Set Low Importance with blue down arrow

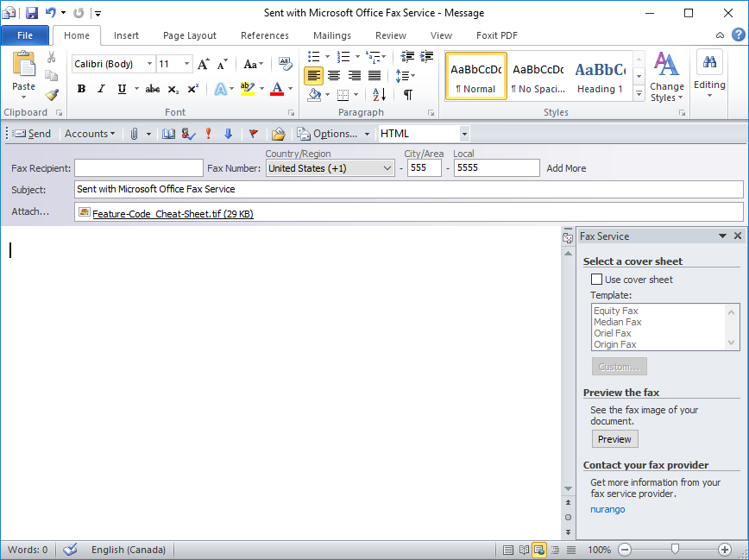[x=229, y=134]
